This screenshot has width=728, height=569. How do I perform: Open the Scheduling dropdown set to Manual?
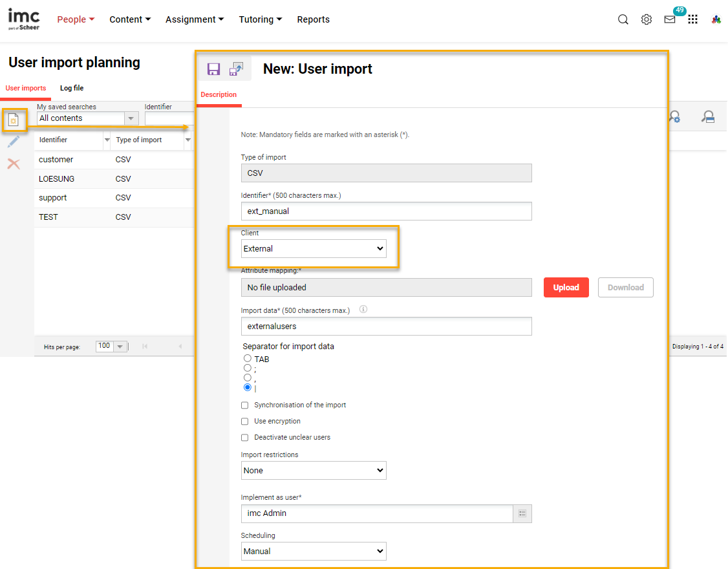(x=314, y=552)
